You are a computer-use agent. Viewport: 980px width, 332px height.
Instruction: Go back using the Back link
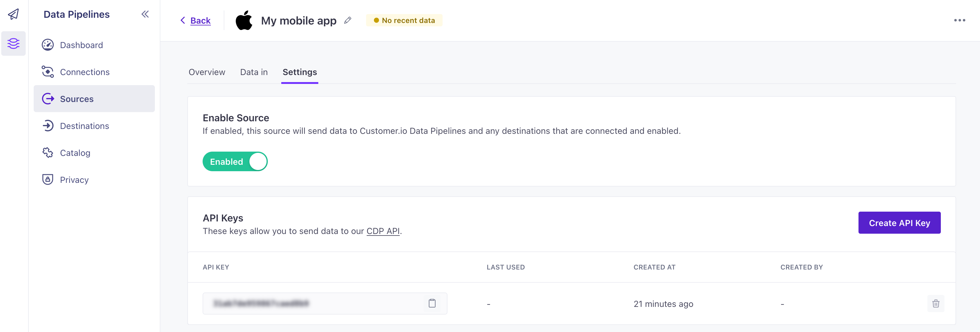(x=200, y=21)
